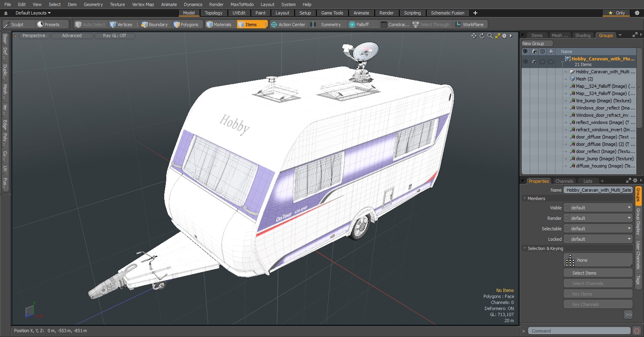Open Default Layouts dropdown

33,13
